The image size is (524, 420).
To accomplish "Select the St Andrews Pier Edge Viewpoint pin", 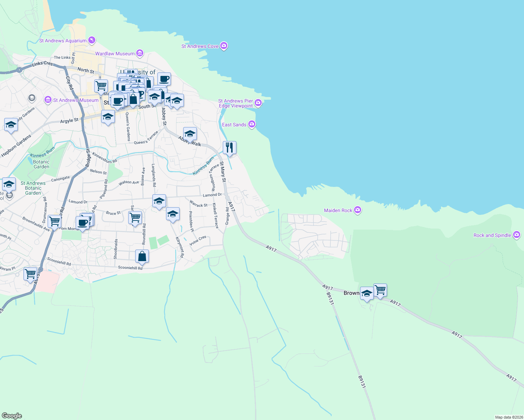I will 258,103.
